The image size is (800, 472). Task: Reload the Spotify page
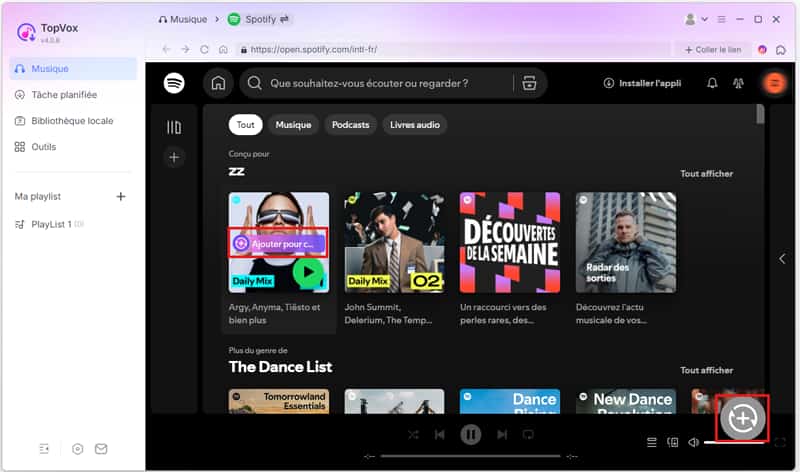[x=204, y=49]
